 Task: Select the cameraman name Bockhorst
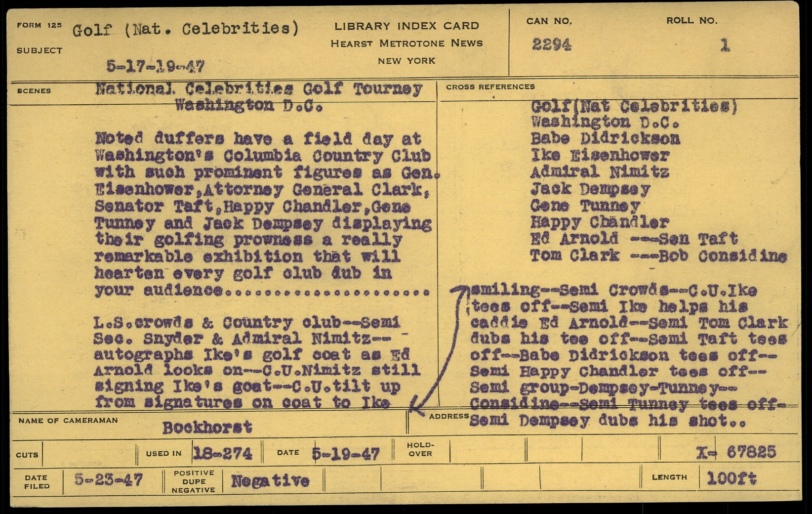207,427
